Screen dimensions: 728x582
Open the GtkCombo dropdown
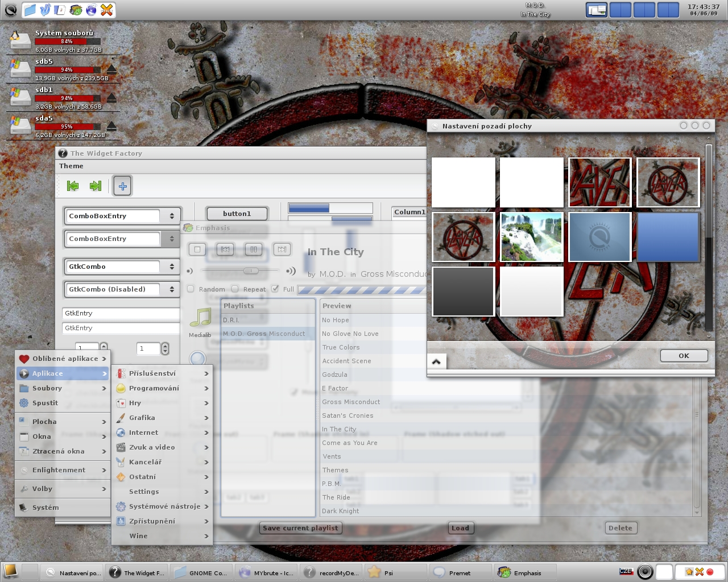(172, 267)
